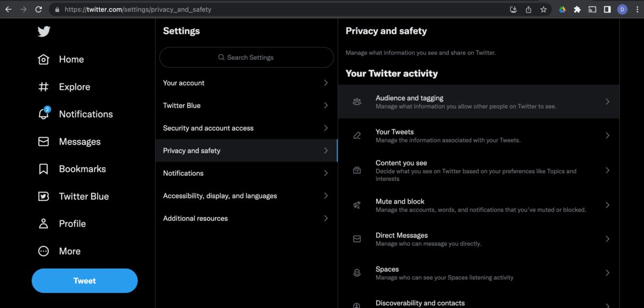Click the browser address bar URL
Image resolution: width=644 pixels, height=308 pixels.
138,9
